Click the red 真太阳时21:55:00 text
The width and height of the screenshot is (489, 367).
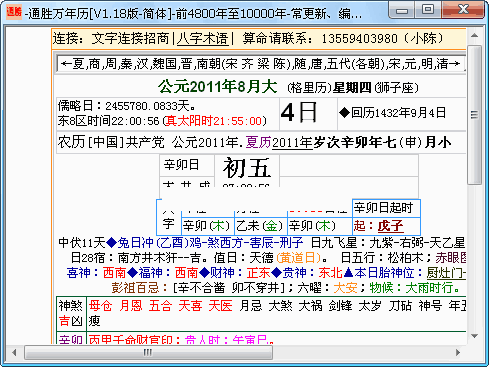click(214, 121)
